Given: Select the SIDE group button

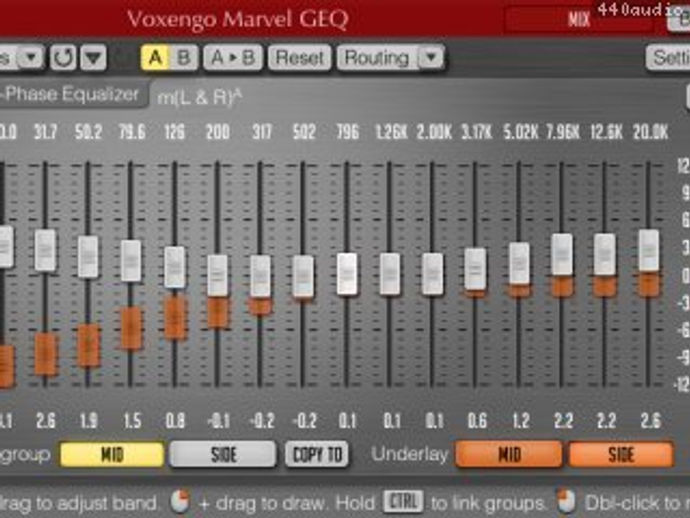Looking at the screenshot, I should tap(223, 455).
